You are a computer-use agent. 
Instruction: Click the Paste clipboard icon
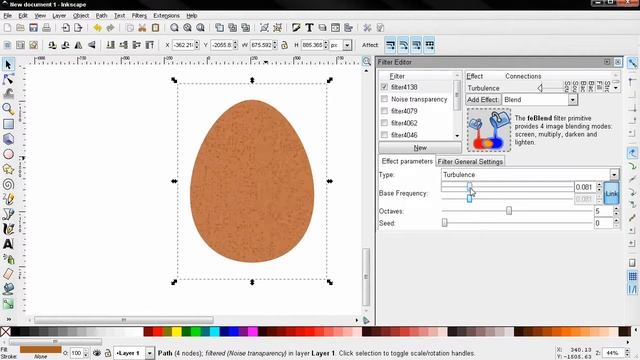(x=155, y=28)
